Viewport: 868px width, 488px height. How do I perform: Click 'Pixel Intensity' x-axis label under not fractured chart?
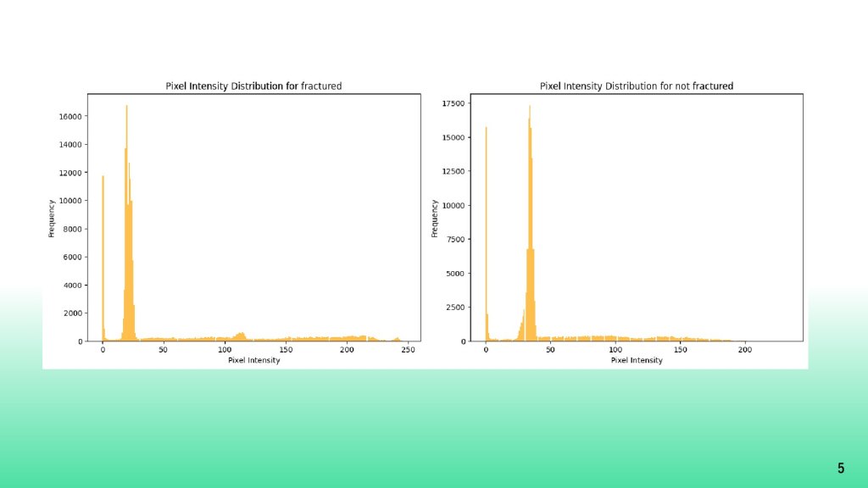[x=636, y=360]
